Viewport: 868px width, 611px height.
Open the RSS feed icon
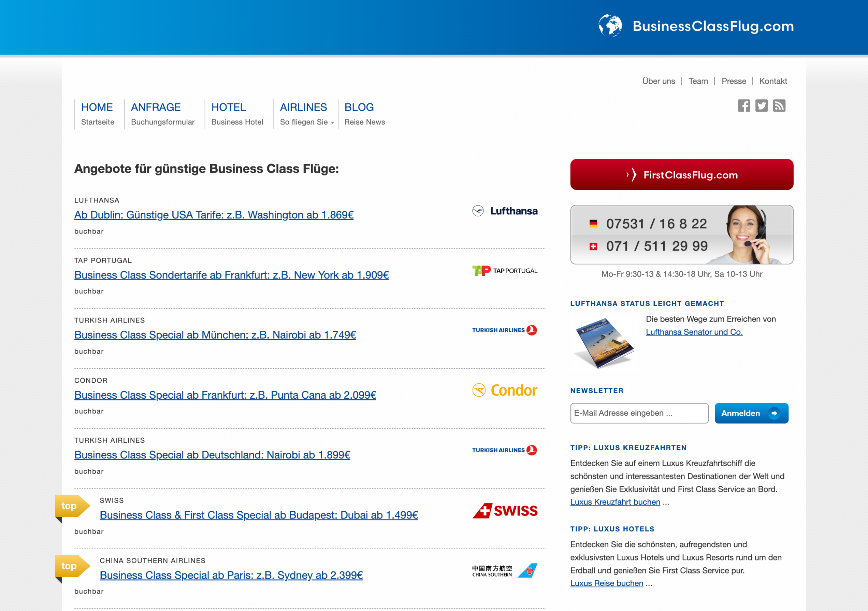click(779, 106)
